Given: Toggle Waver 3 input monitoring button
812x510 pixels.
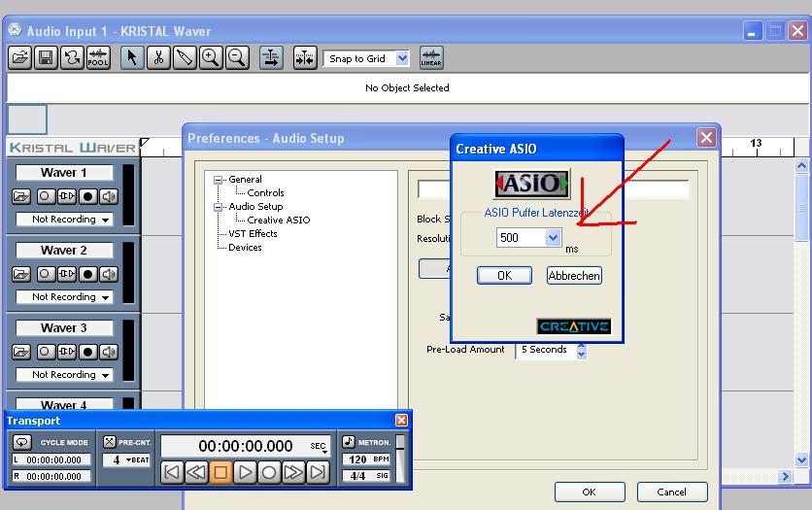Looking at the screenshot, I should [66, 352].
